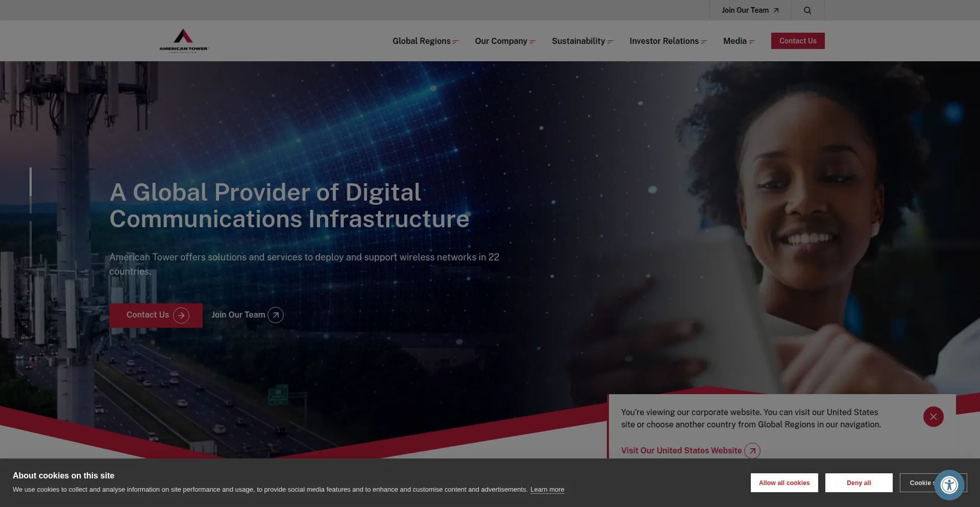Click arrow icon beside Visit Our United States Website
The image size is (980, 507).
click(752, 451)
